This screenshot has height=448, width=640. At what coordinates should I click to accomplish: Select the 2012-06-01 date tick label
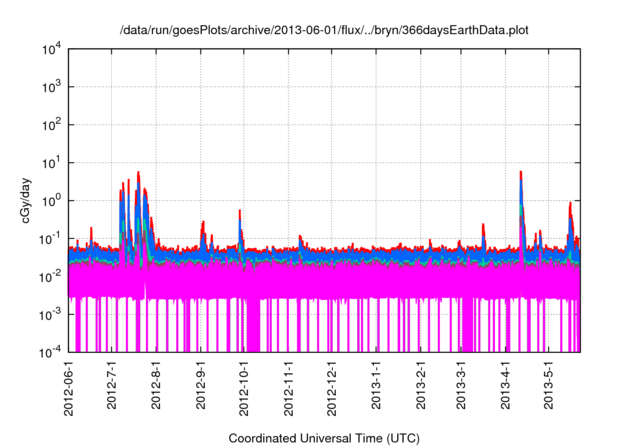[70, 388]
